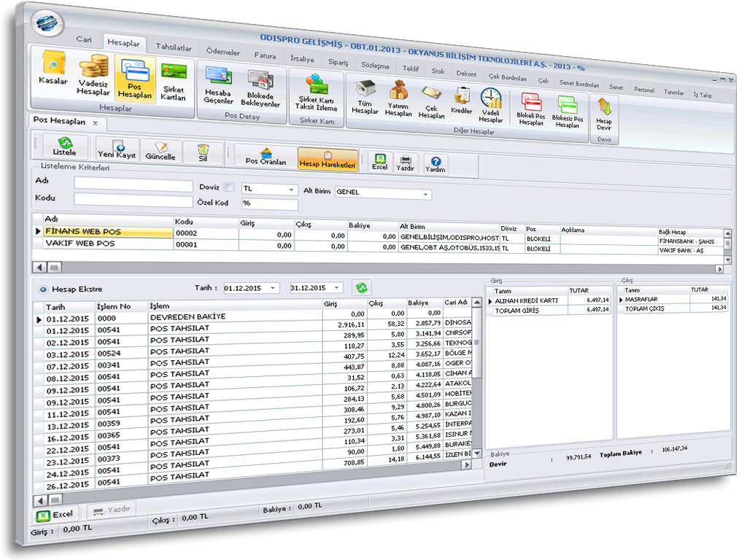
Task: Open Blokesiz Pos Hesapları icon
Action: pos(568,112)
